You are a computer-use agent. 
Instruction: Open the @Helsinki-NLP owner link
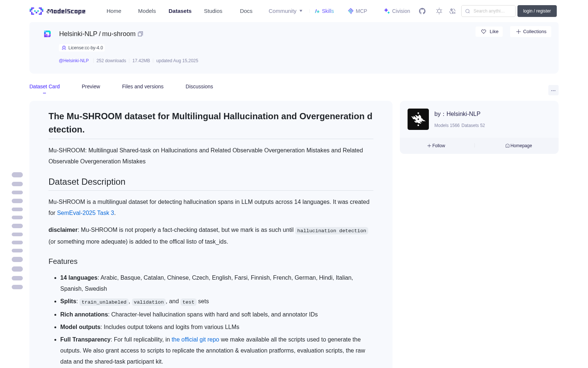tap(74, 61)
